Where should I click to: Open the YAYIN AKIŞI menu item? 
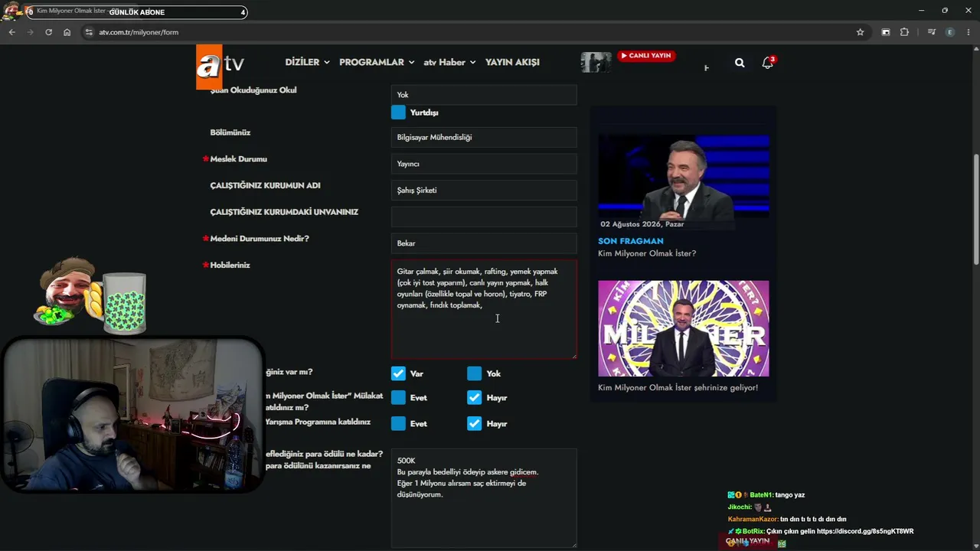pyautogui.click(x=512, y=62)
